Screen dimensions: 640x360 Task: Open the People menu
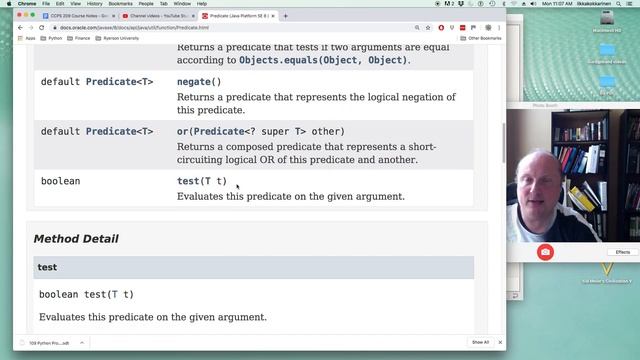(x=146, y=4)
